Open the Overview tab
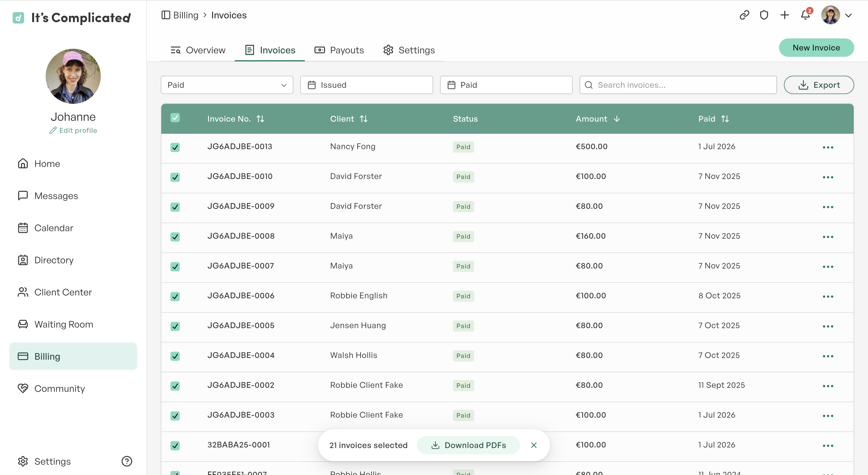The height and width of the screenshot is (475, 868). click(197, 50)
